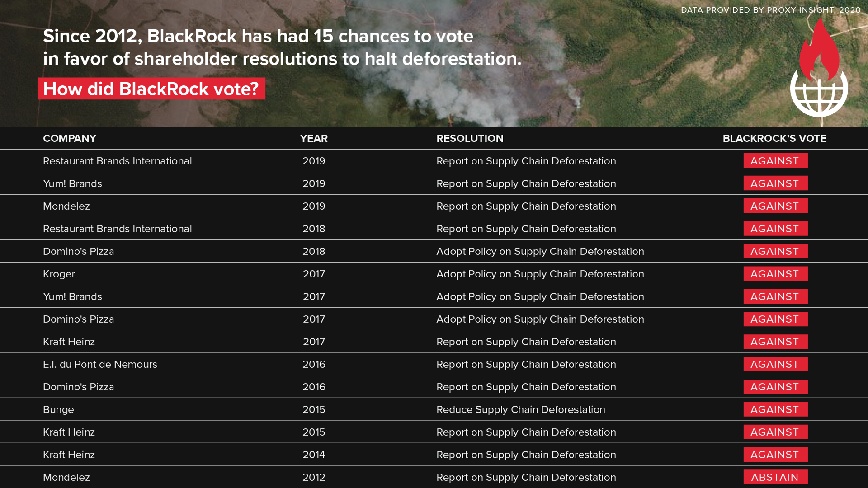
Task: Click the AGAINST badge for Restaurant Brands International 2019
Action: [775, 161]
